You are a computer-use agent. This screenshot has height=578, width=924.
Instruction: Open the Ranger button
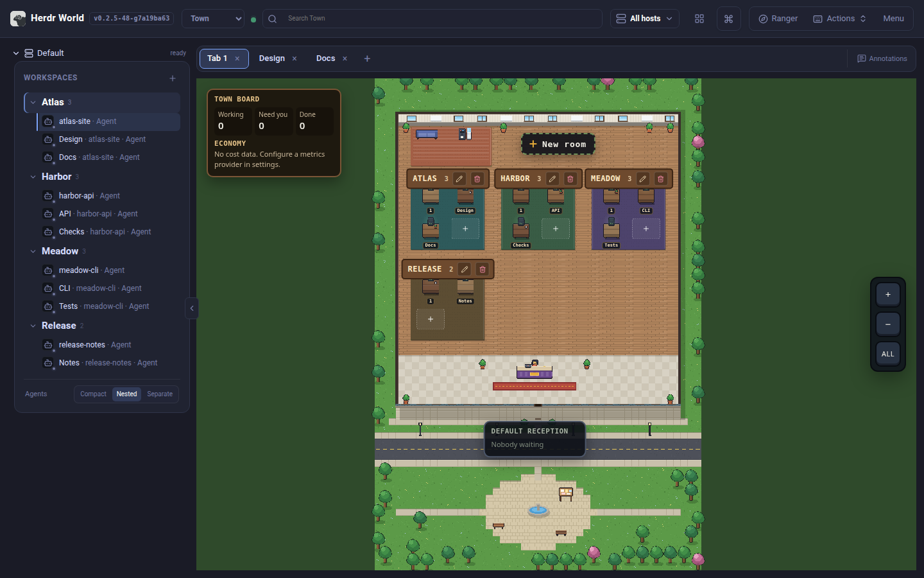(x=778, y=19)
